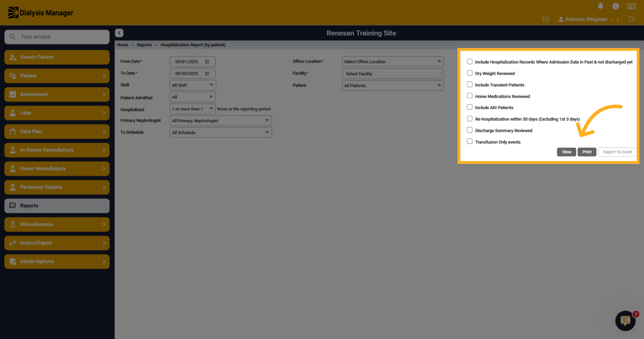Viewport: 644px width, 339px height.
Task: Click the View button
Action: point(566,152)
